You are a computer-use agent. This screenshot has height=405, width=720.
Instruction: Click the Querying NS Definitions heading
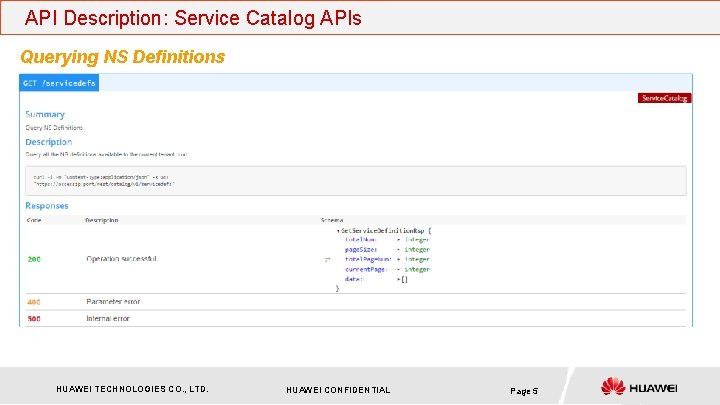pyautogui.click(x=123, y=57)
